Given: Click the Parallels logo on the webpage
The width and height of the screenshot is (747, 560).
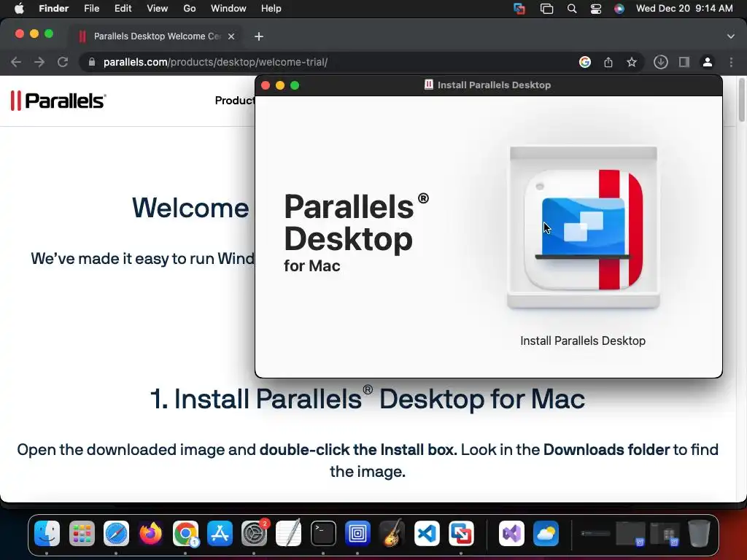Looking at the screenshot, I should point(58,101).
